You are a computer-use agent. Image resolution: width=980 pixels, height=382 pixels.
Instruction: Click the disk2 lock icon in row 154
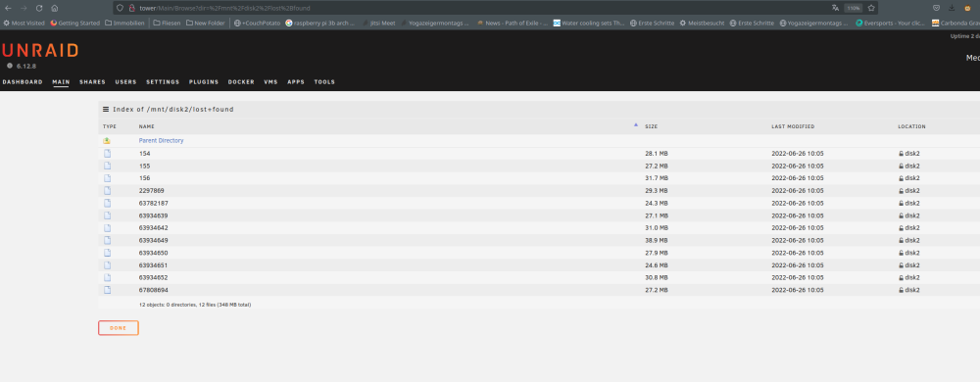[x=902, y=153]
